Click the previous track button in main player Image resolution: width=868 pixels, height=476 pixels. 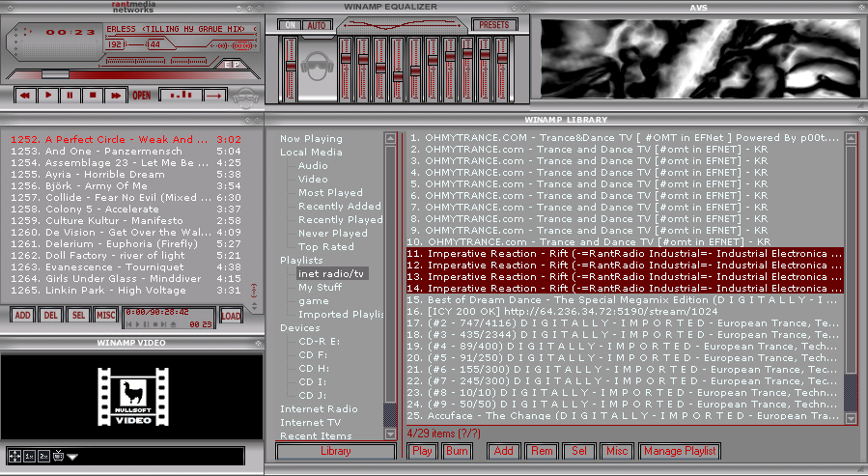coord(25,96)
